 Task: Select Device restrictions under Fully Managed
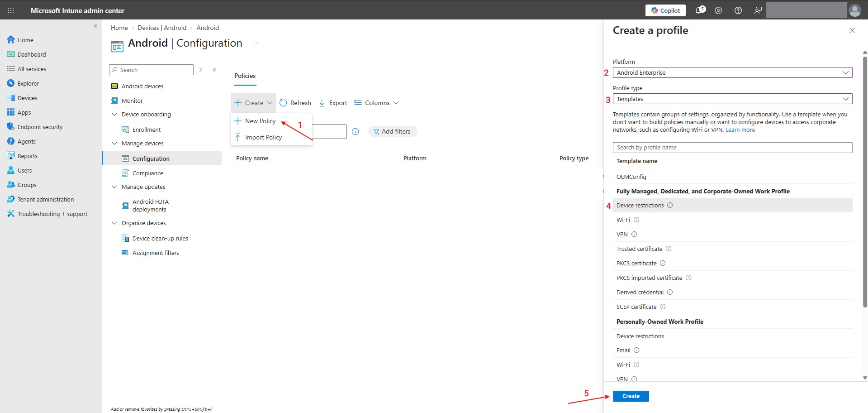click(x=733, y=205)
